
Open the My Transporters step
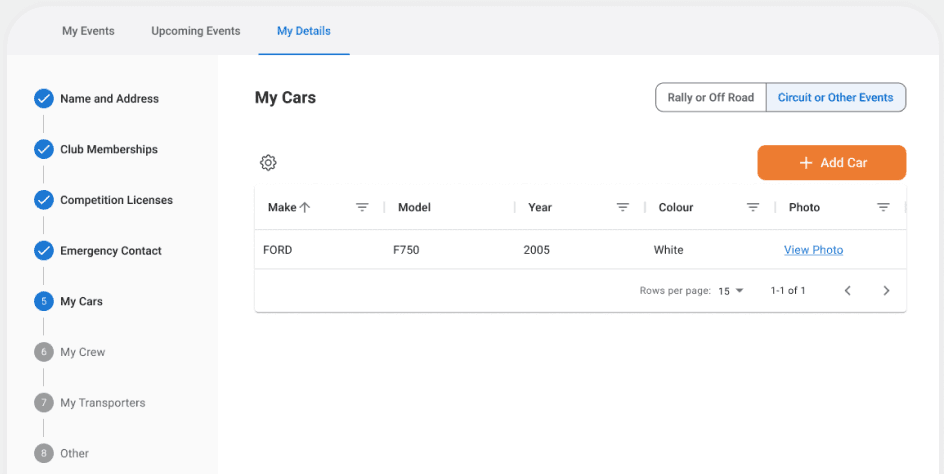[x=102, y=403]
